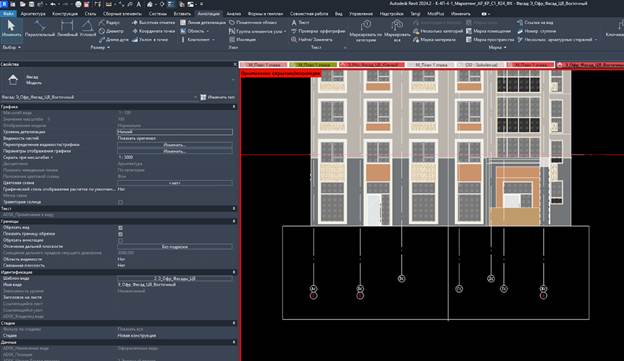Run Проверка орфографии spell check
The image size is (624, 361).
(x=318, y=31)
